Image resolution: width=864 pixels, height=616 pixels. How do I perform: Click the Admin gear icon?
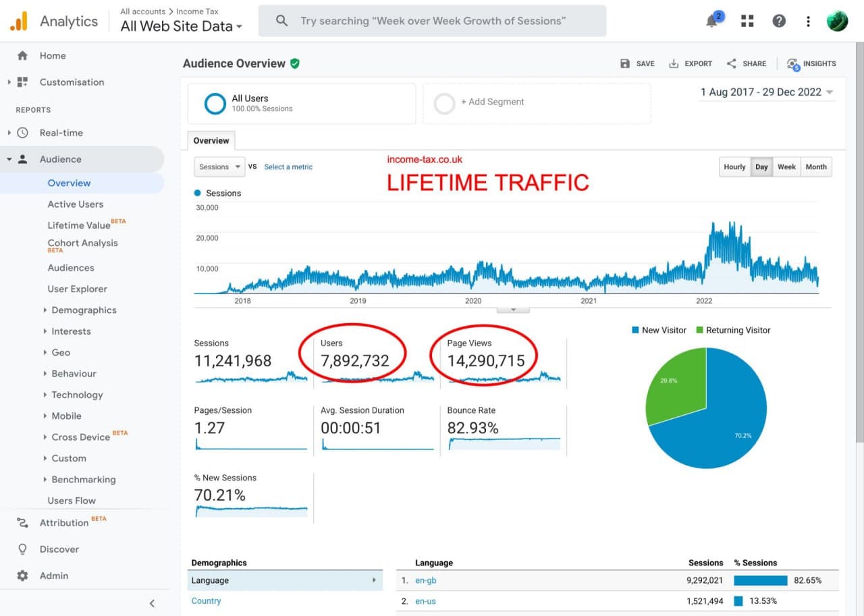pyautogui.click(x=23, y=576)
